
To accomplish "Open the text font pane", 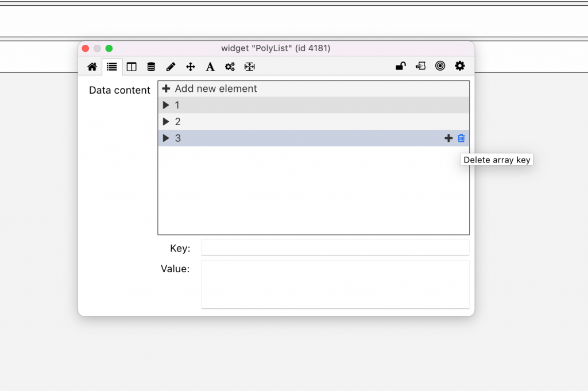I will point(210,67).
